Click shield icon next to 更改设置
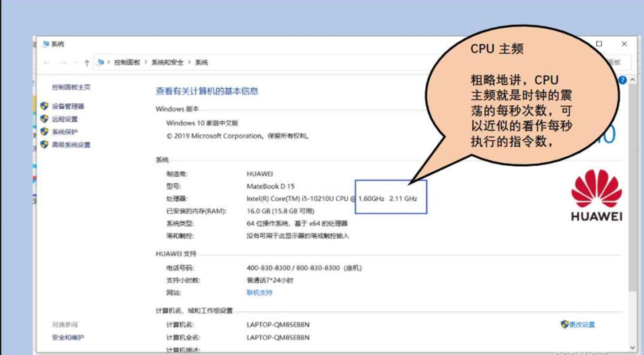644x355 pixels. pyautogui.click(x=564, y=324)
